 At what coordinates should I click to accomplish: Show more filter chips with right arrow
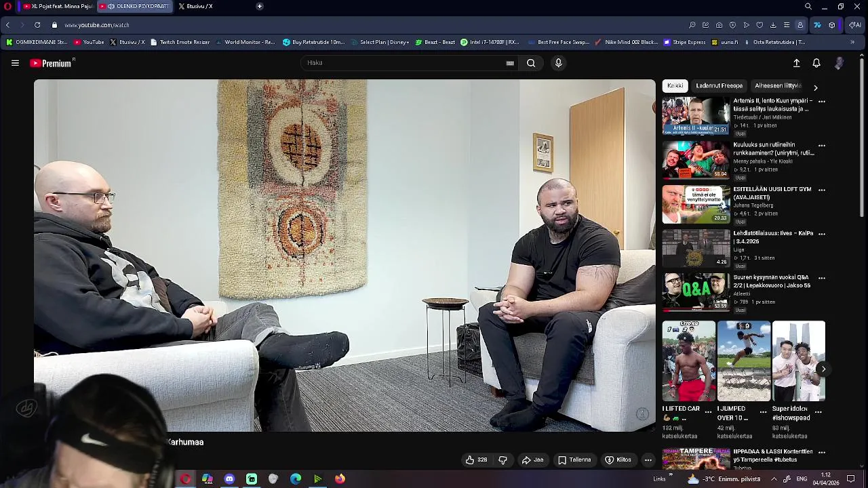click(x=815, y=87)
